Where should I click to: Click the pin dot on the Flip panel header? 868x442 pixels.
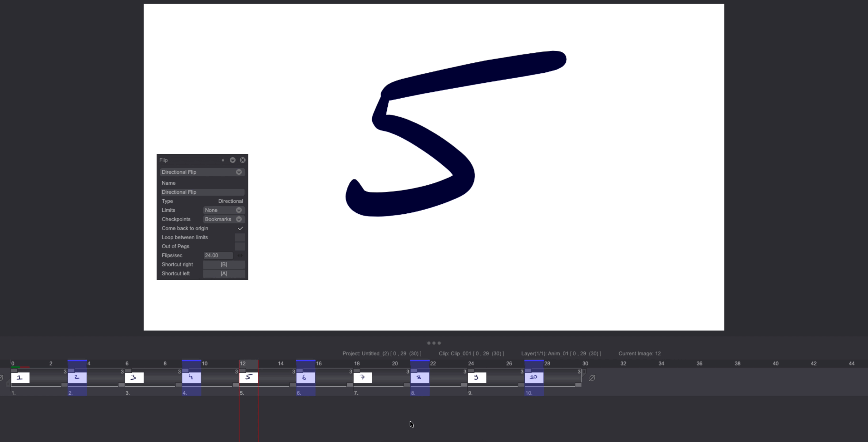[x=223, y=160]
